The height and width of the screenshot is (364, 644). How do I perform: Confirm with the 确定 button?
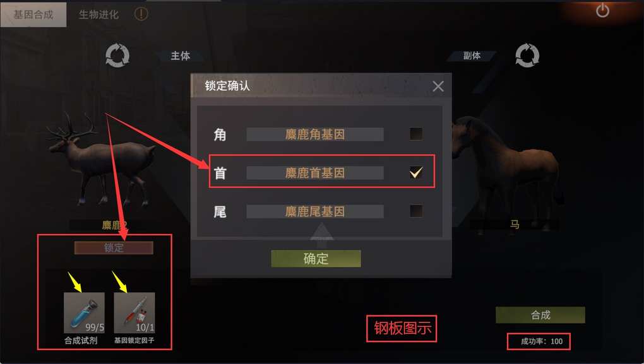pos(316,259)
